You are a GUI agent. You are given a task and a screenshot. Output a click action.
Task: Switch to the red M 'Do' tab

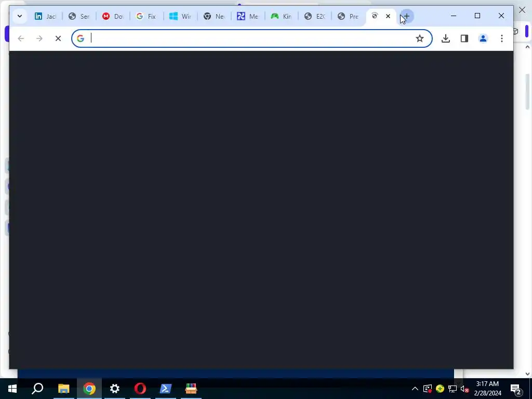point(113,16)
